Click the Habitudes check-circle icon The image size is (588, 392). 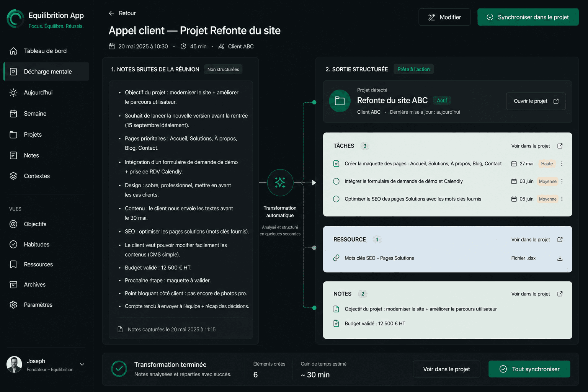tap(13, 245)
